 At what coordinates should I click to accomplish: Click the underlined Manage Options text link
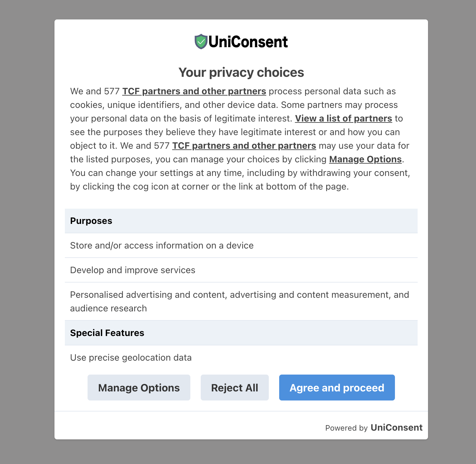[365, 159]
